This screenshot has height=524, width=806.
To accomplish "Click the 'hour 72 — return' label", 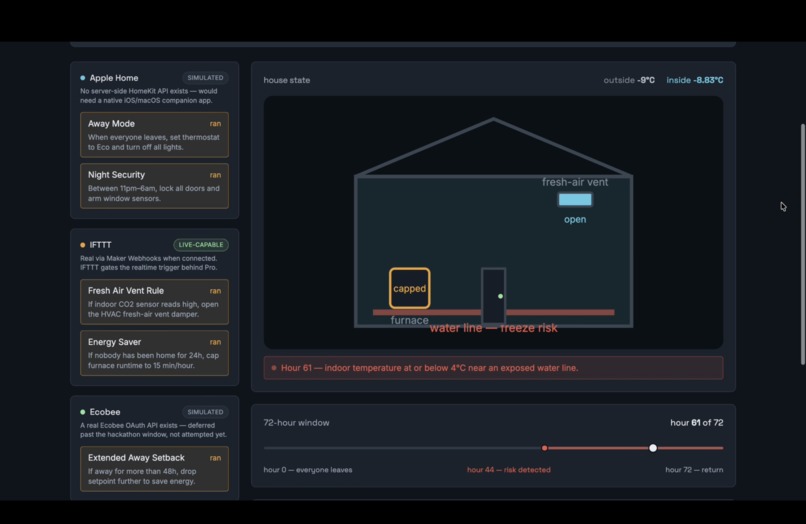I will coord(694,470).
